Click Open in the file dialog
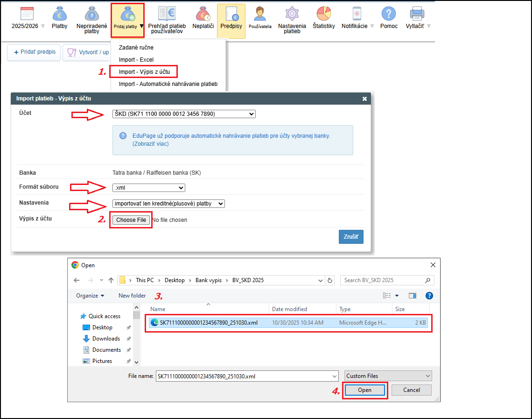Image resolution: width=532 pixels, height=419 pixels. click(x=364, y=390)
